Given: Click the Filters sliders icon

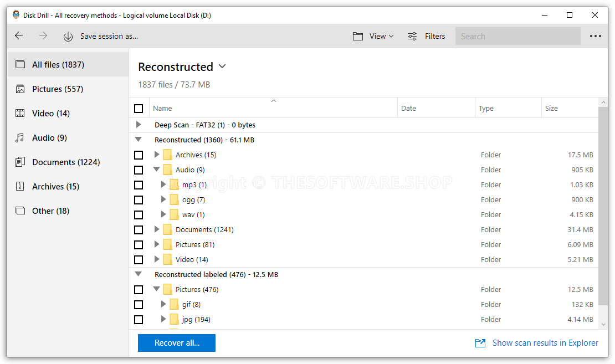Looking at the screenshot, I should 412,36.
